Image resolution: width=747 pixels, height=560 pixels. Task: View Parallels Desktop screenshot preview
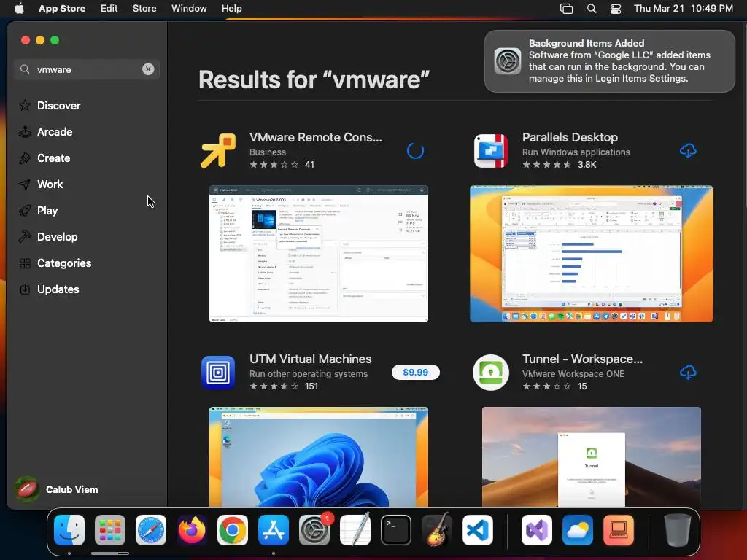(x=591, y=254)
